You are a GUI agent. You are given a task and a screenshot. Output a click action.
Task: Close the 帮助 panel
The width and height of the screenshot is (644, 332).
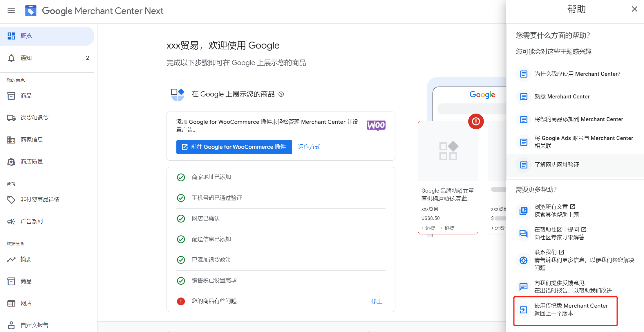[634, 9]
